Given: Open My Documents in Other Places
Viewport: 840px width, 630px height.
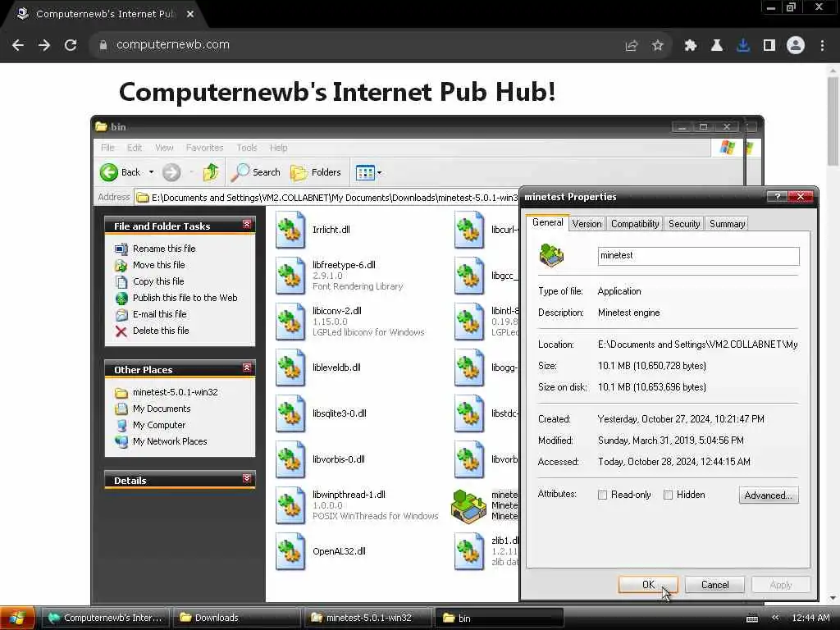Looking at the screenshot, I should [162, 409].
